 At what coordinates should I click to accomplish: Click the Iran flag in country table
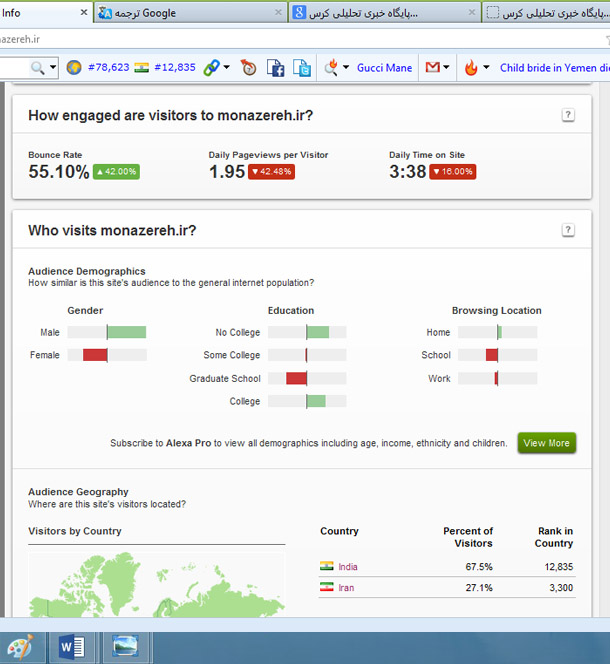click(x=327, y=587)
